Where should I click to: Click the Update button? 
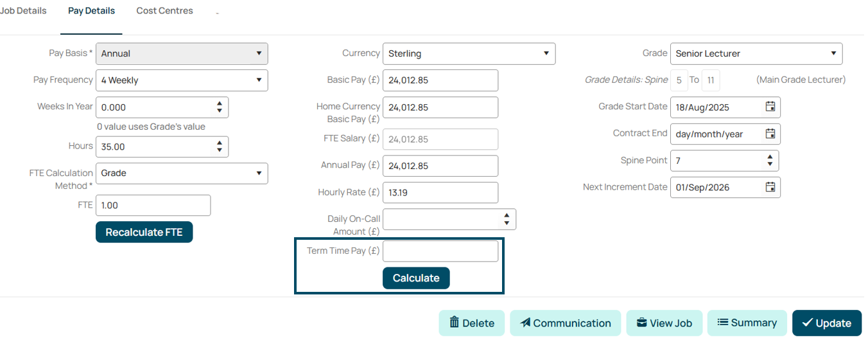827,323
